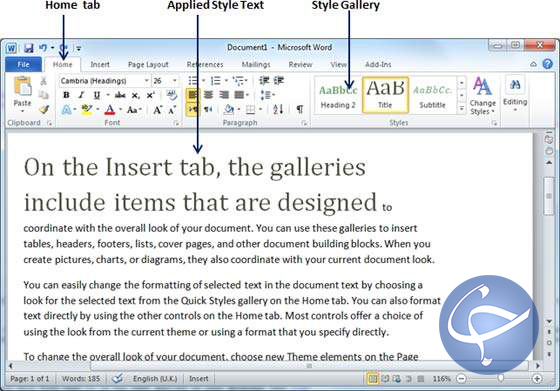Screen dimensions: 560x391
Task: Clear formatting with the eraser icon
Action: [x=172, y=95]
